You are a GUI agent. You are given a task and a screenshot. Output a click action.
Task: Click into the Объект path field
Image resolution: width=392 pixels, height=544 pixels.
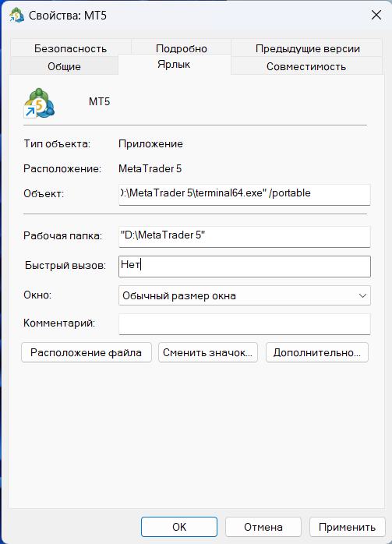click(245, 194)
